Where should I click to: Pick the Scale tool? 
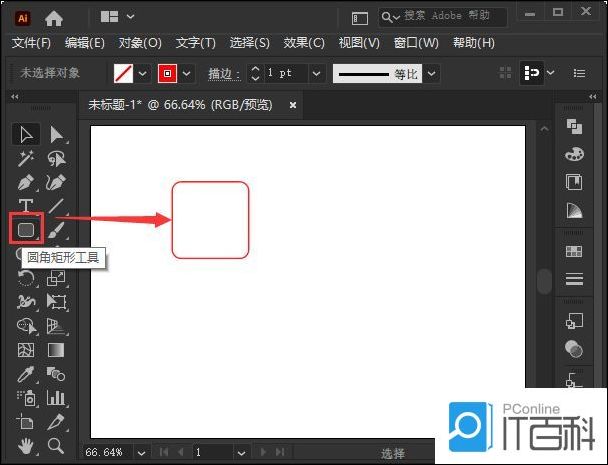click(57, 278)
